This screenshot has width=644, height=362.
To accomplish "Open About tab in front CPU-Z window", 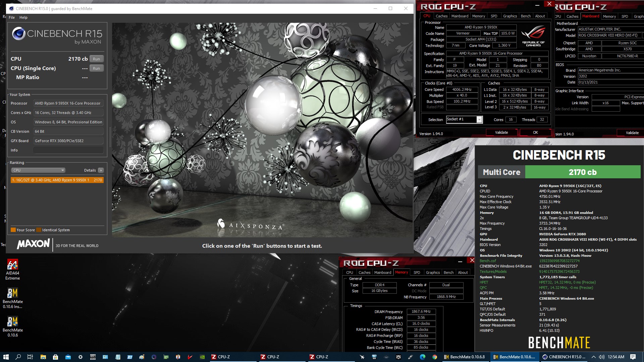I will click(540, 16).
